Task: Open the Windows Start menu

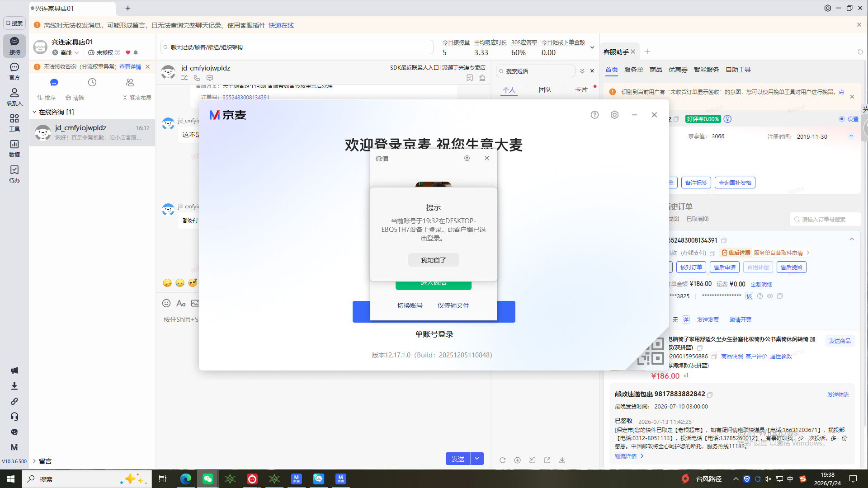Action: [11, 479]
